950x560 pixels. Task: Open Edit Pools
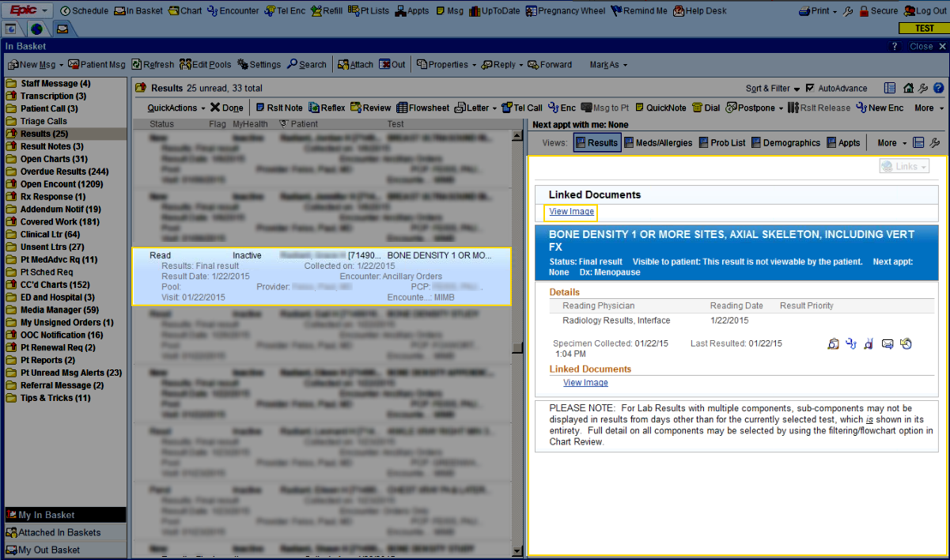point(205,65)
